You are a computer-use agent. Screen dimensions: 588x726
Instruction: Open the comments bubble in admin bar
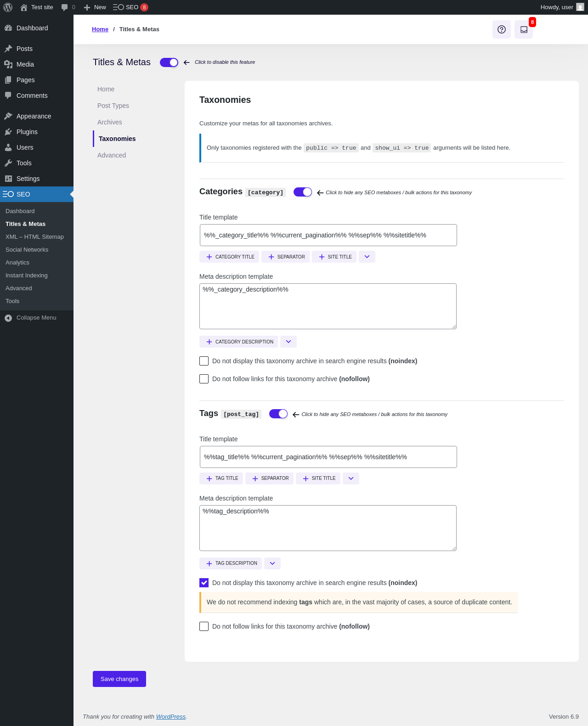tap(68, 7)
